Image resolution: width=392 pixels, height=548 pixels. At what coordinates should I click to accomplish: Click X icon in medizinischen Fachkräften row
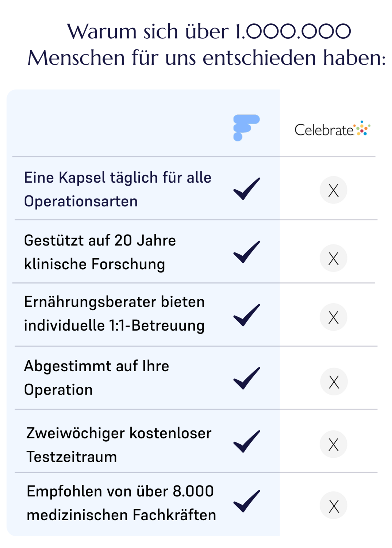pyautogui.click(x=334, y=506)
